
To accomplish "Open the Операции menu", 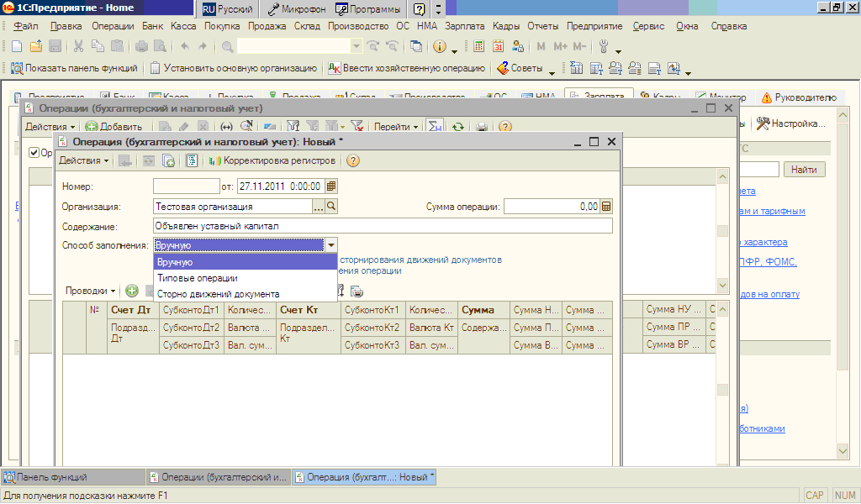I will [x=113, y=26].
